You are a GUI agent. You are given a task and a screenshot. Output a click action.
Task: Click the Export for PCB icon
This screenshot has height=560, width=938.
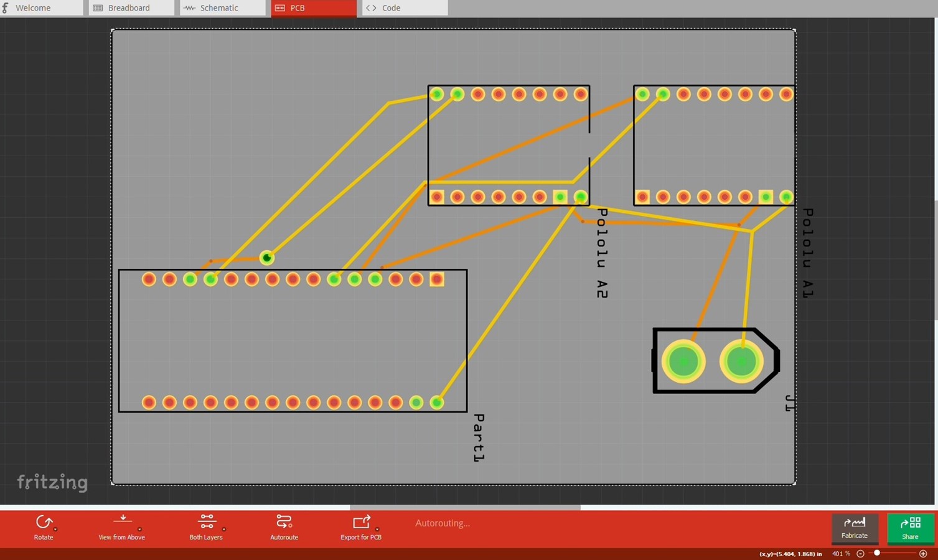pyautogui.click(x=362, y=521)
